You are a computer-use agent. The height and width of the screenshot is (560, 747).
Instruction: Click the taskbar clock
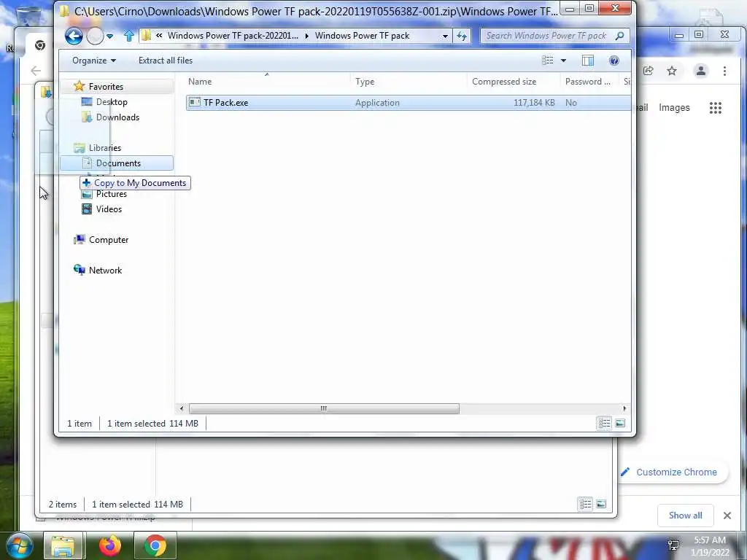pyautogui.click(x=710, y=546)
